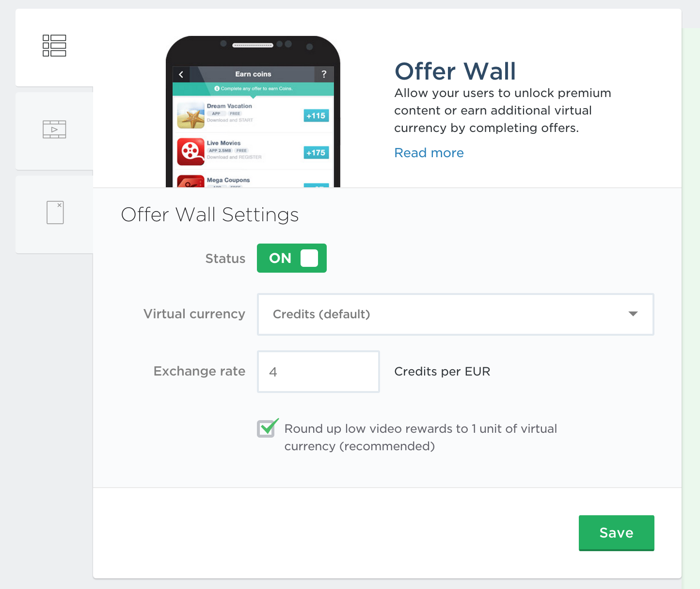This screenshot has height=589, width=700.
Task: Click the Exchange rate input field
Action: [318, 372]
